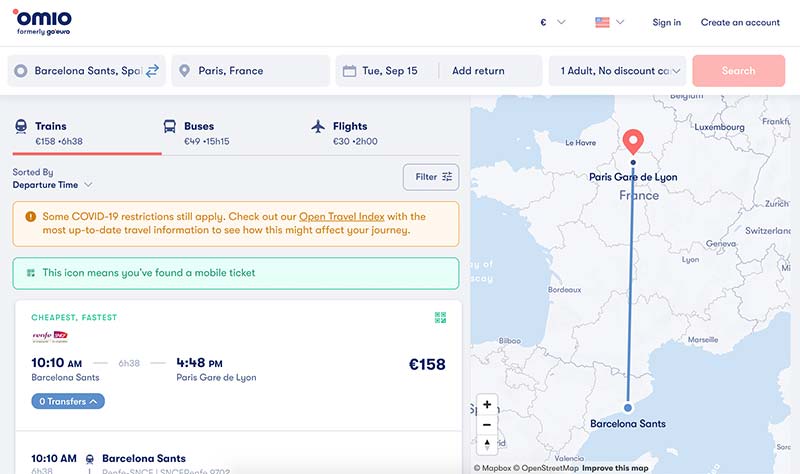
Task: Click the Barcelona Sants map label
Action: tap(628, 423)
